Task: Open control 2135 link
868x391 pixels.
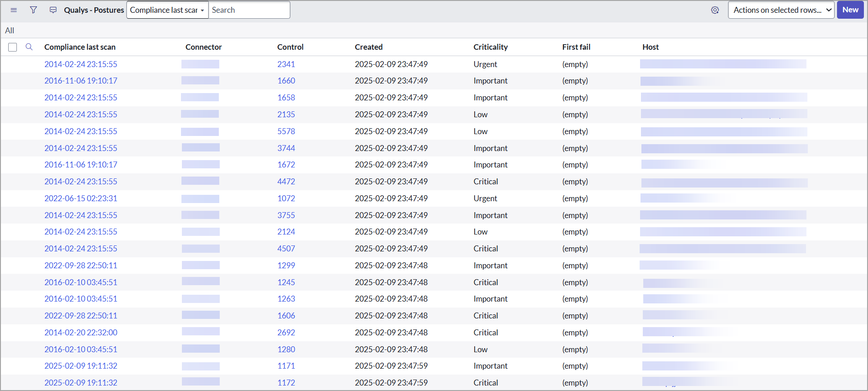Action: (x=286, y=115)
